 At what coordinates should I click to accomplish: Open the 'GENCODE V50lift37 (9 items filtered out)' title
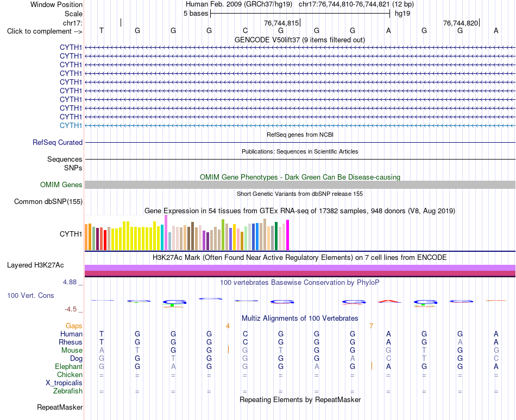coord(300,40)
